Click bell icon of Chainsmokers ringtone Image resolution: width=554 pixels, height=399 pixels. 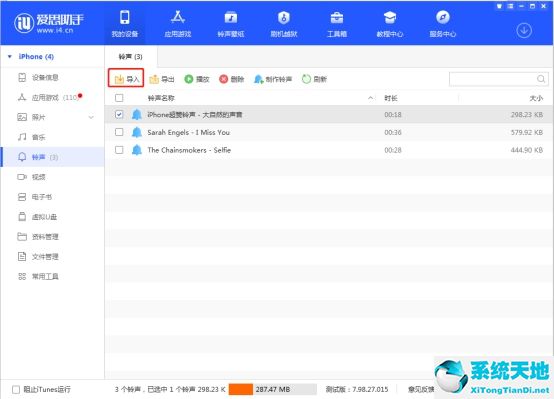point(137,150)
